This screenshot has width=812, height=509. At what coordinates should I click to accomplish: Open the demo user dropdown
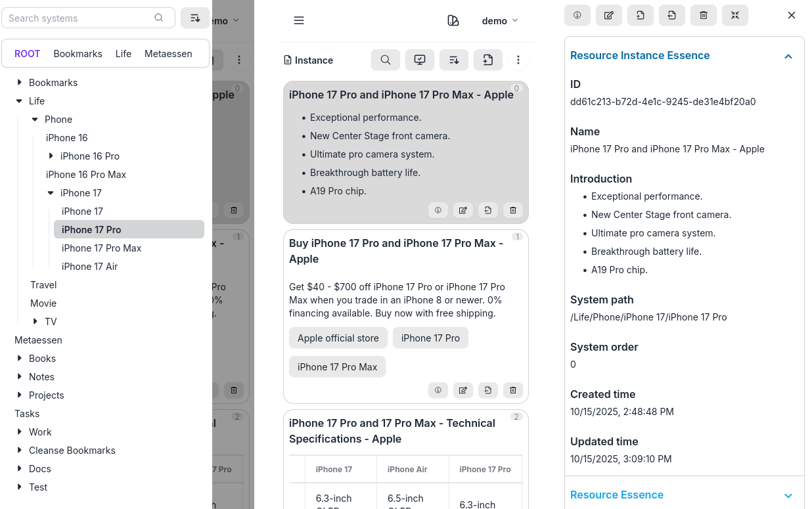coord(500,20)
